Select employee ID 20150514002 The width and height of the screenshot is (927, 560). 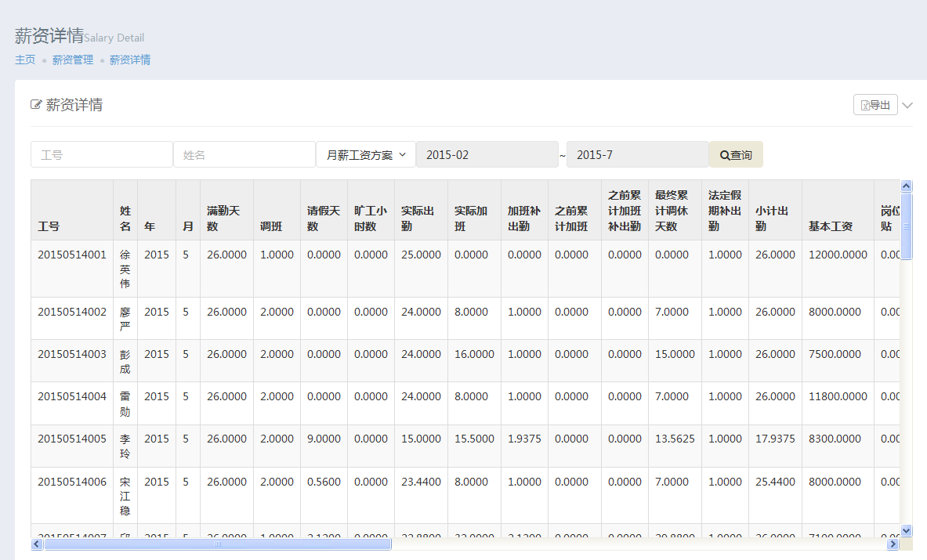pos(72,312)
